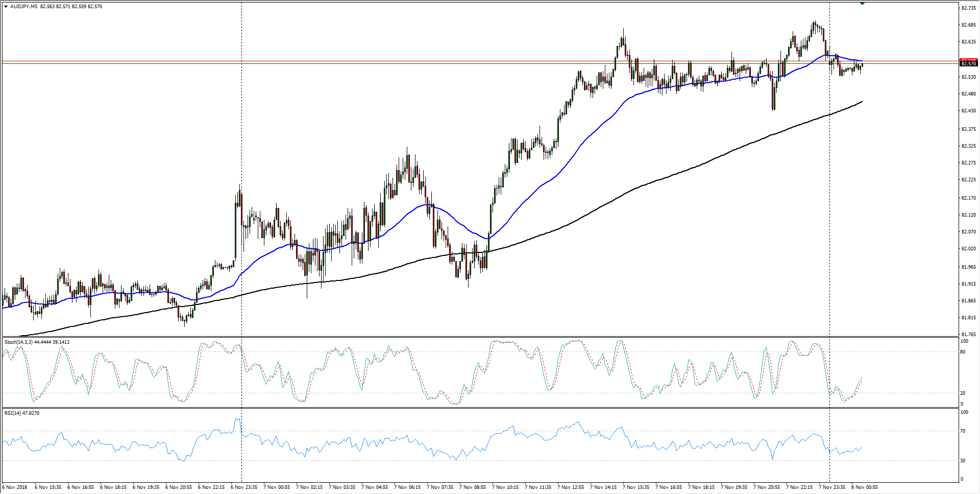Click the 6 Nov 23:35 time label

pyautogui.click(x=244, y=487)
